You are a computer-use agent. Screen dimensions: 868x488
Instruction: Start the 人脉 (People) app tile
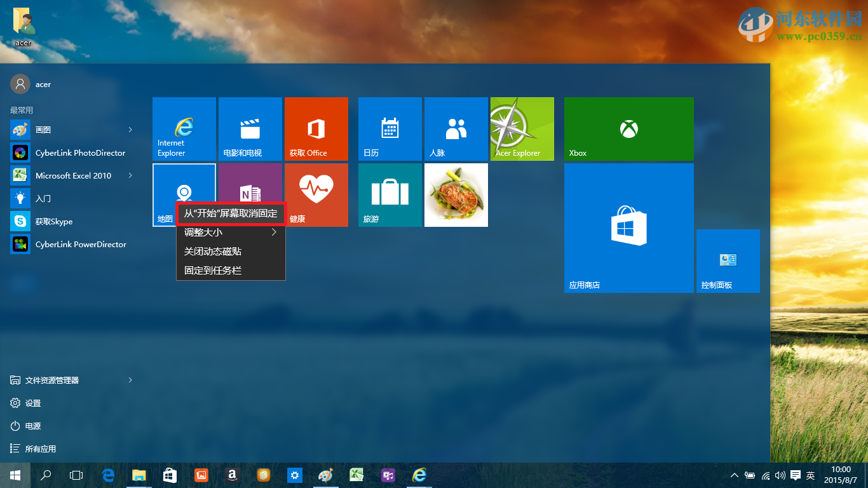(x=456, y=129)
